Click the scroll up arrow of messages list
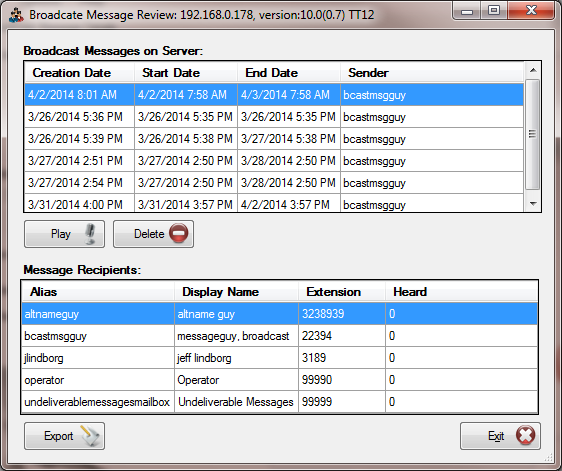Image resolution: width=562 pixels, height=471 pixels. tap(533, 70)
